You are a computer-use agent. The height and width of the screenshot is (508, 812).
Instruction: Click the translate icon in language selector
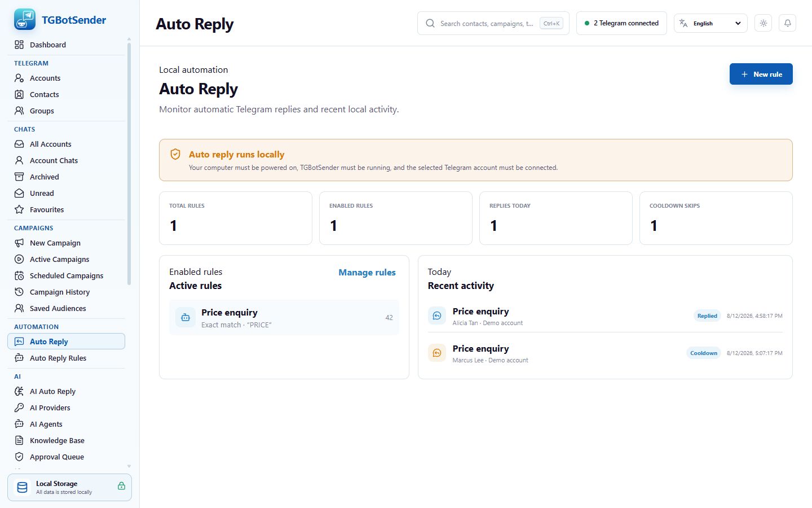683,23
